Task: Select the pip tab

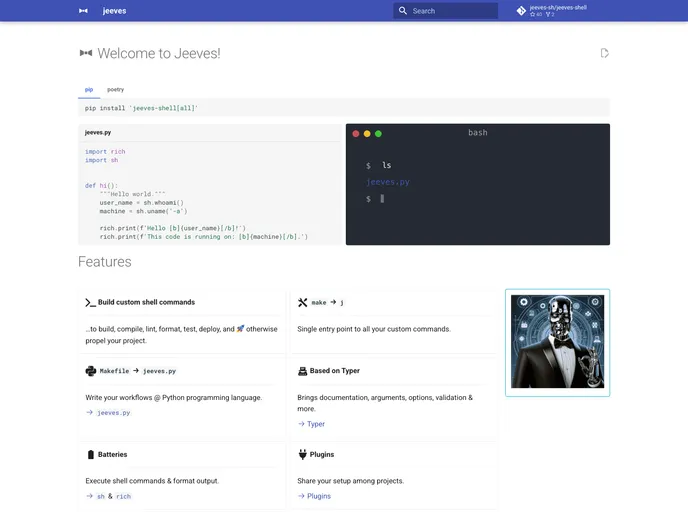Action: click(89, 90)
